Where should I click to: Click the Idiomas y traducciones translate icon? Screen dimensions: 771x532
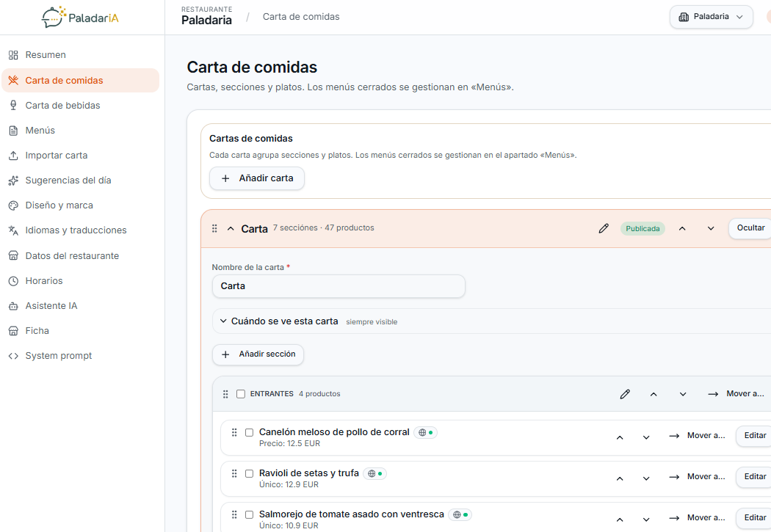(x=13, y=230)
